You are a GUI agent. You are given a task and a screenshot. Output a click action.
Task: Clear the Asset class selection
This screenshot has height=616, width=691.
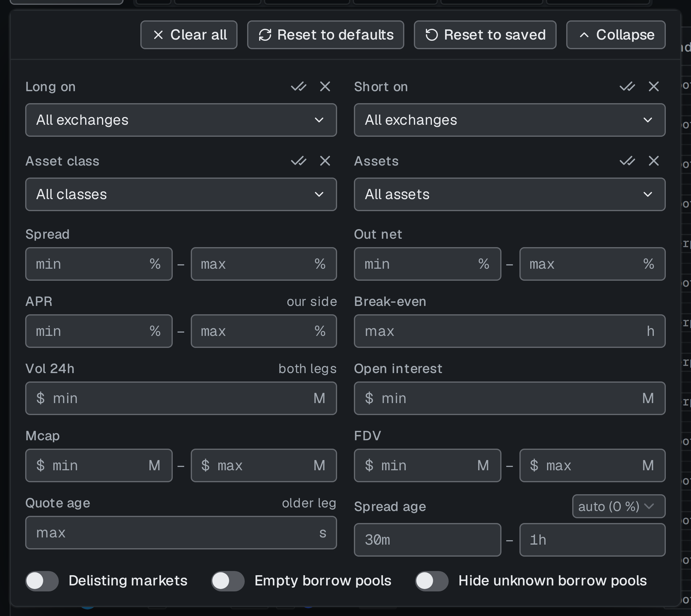pos(325,161)
